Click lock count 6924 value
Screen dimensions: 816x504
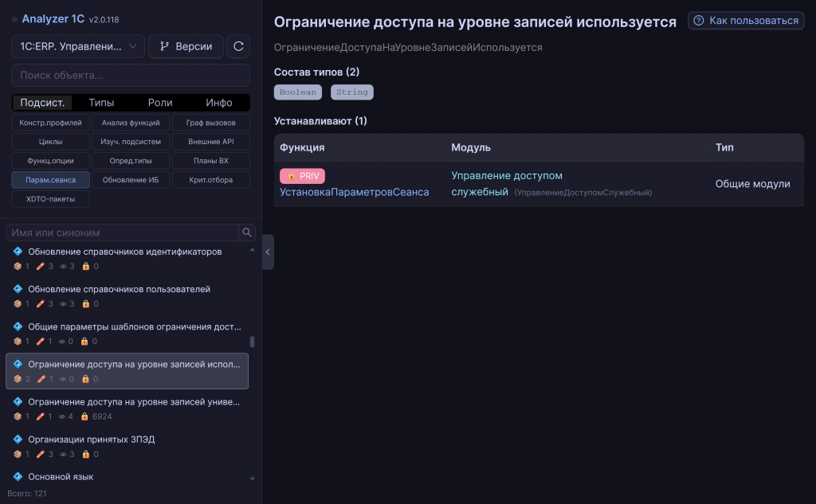102,416
